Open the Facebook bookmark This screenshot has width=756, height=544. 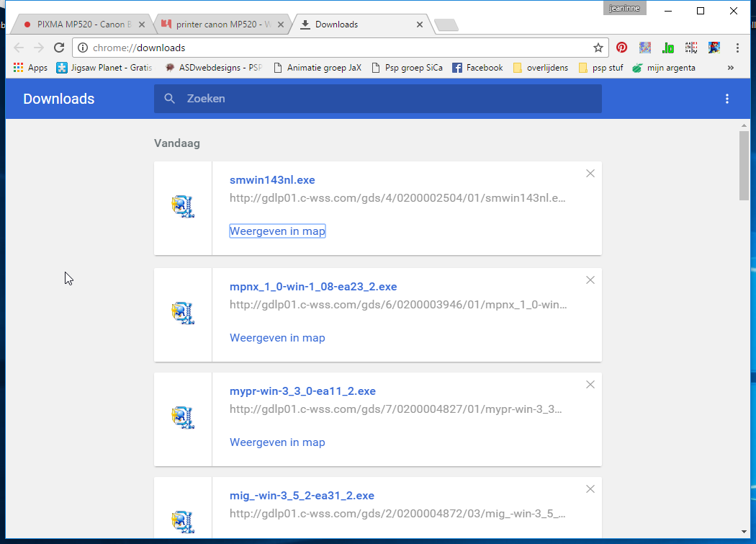click(x=477, y=68)
